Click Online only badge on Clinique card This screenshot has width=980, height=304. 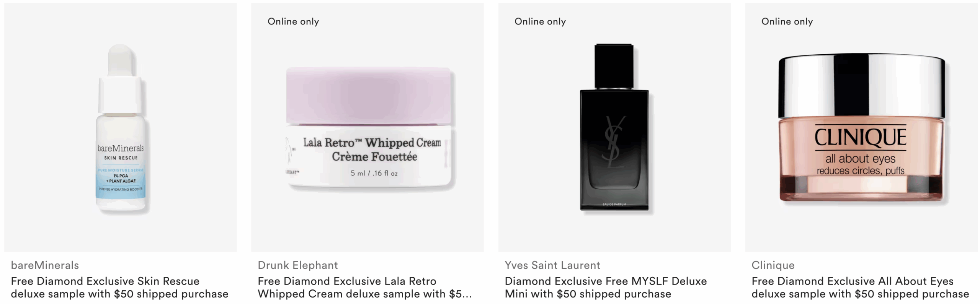[x=787, y=21]
